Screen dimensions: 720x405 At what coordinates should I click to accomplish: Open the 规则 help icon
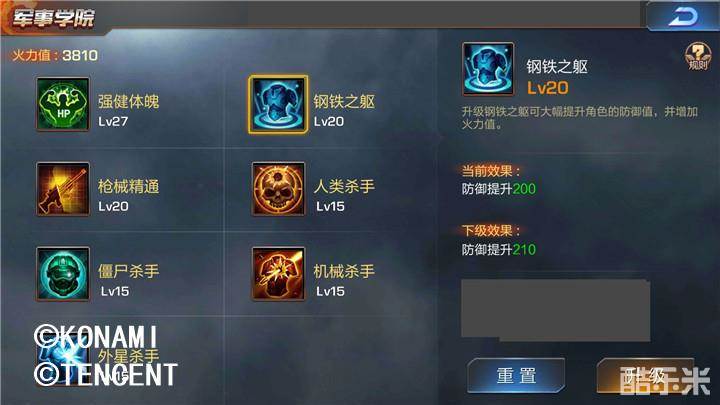698,57
